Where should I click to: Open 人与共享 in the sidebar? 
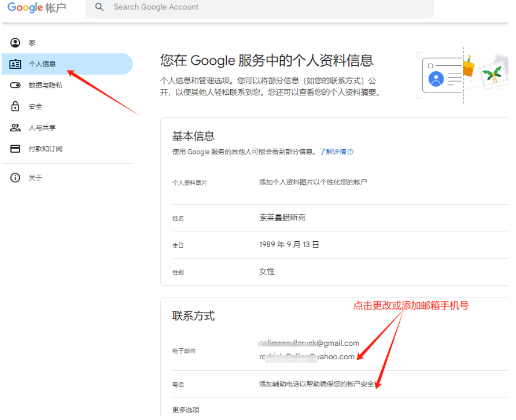pos(68,128)
